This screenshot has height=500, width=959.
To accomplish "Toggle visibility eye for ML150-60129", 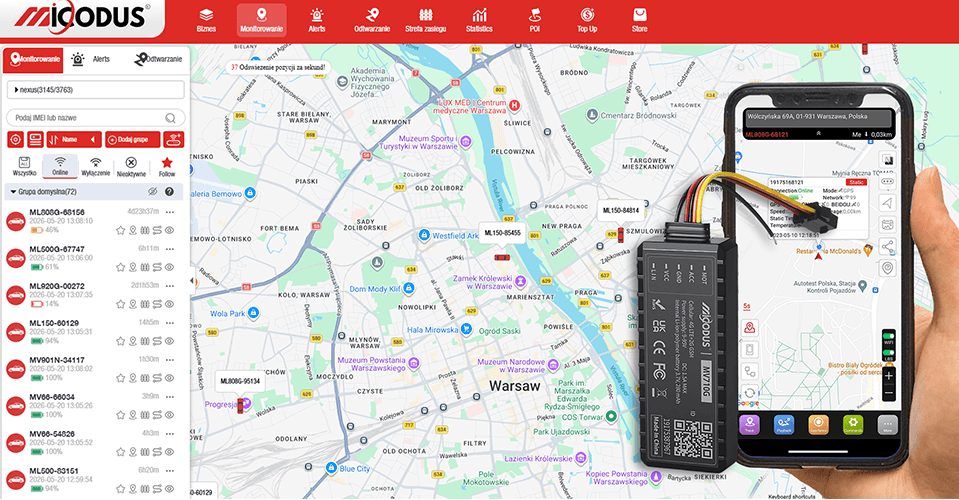I will (x=169, y=341).
